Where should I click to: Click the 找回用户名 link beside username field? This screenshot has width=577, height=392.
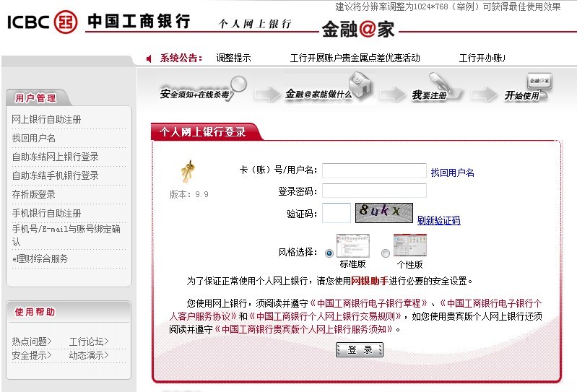click(452, 173)
